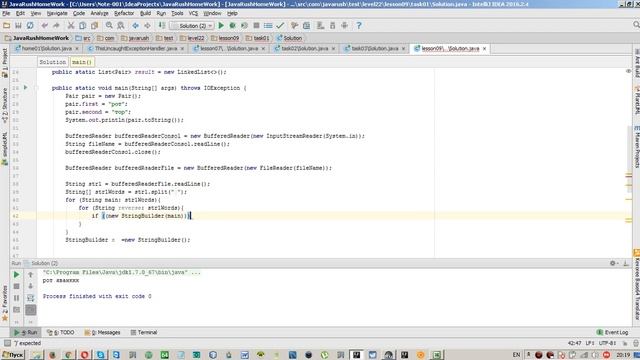This screenshot has width=640, height=360.
Task: Click the Make Project build icon
Action: [162, 25]
